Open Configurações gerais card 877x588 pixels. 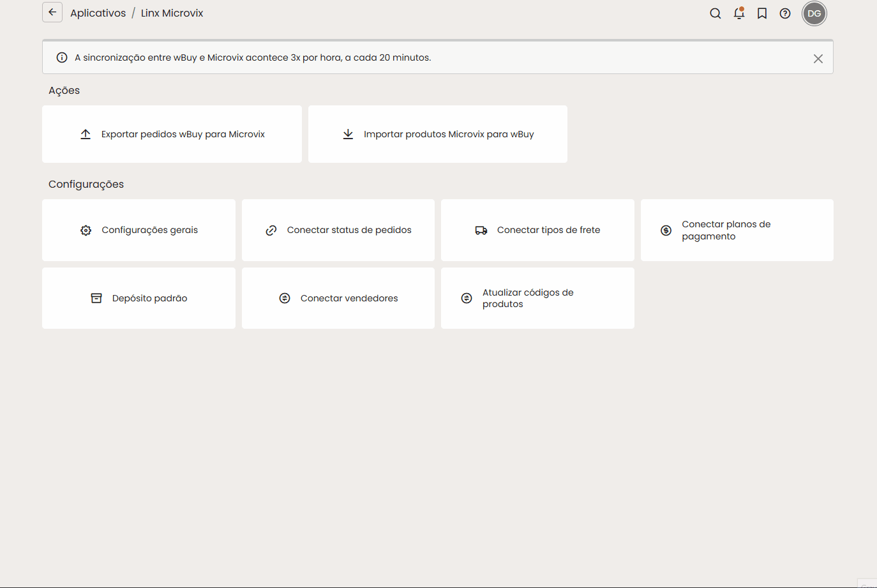pos(139,230)
